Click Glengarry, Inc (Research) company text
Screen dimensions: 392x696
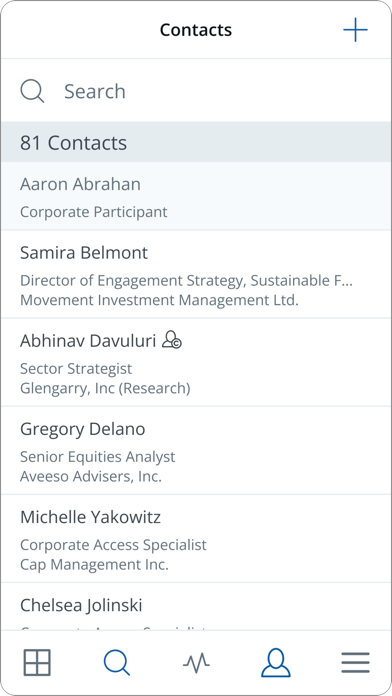[x=105, y=388]
